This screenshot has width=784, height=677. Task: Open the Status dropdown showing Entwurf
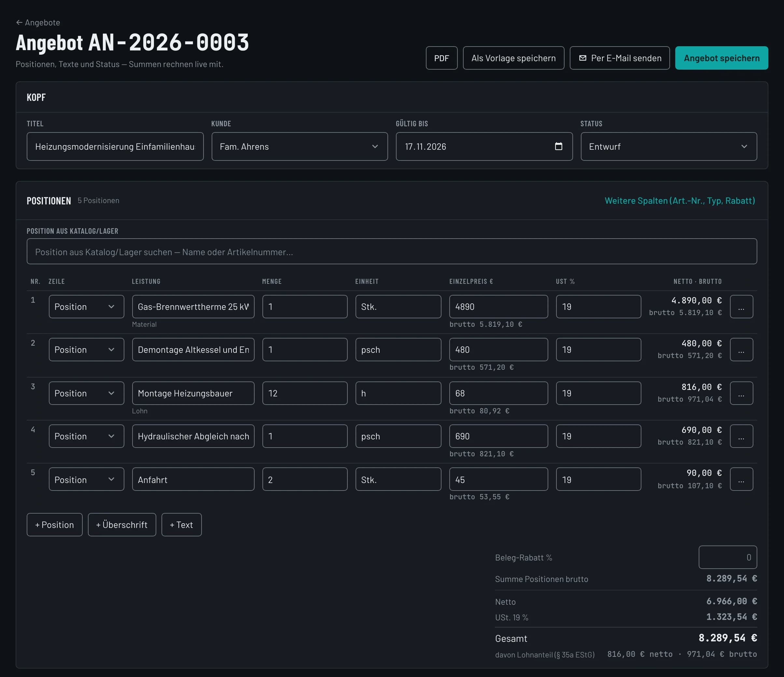coord(669,146)
